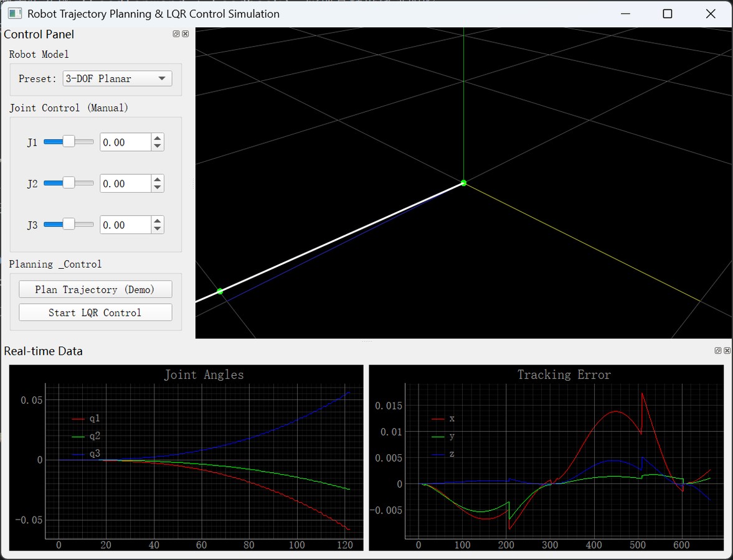Click the J3 joint slider handle
The height and width of the screenshot is (560, 733).
(69, 225)
